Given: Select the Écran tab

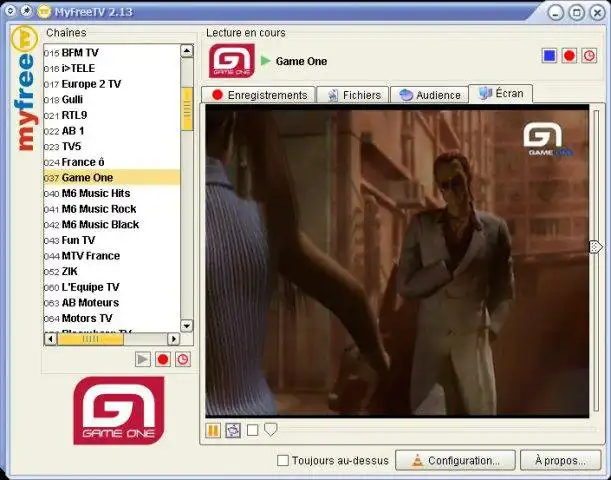Looking at the screenshot, I should pos(501,94).
